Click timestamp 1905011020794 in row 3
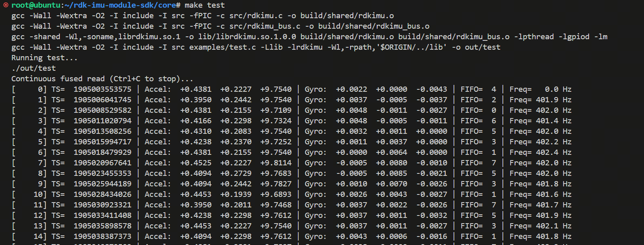 [103, 121]
